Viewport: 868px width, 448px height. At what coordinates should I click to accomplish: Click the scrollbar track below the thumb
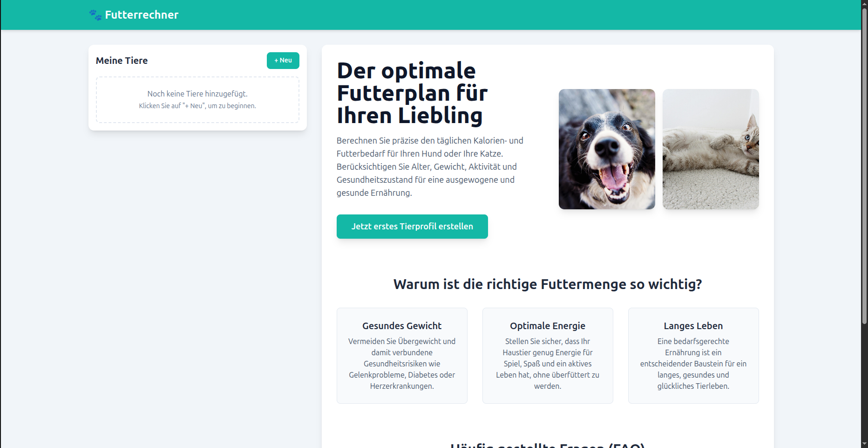tap(864, 382)
